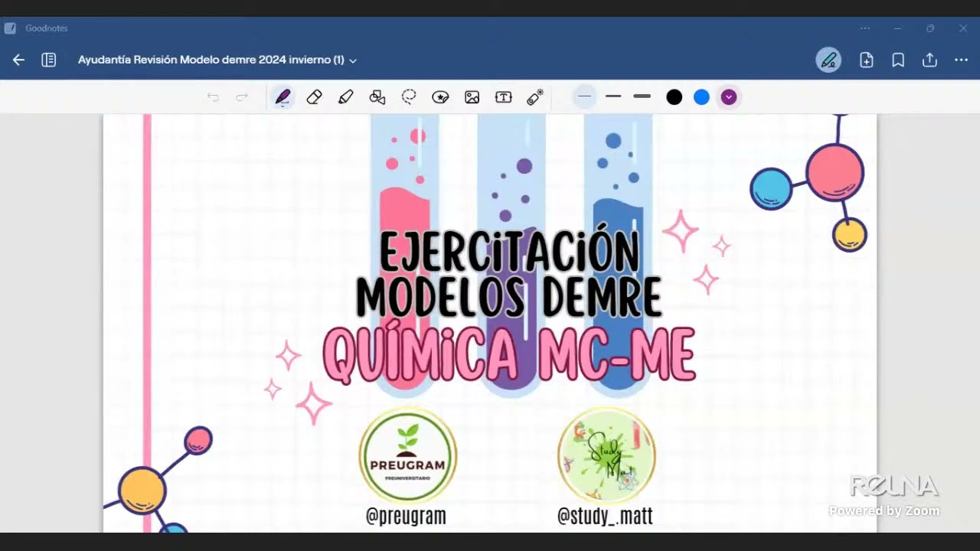980x551 pixels.
Task: Pick the blue pen color
Action: coord(701,97)
